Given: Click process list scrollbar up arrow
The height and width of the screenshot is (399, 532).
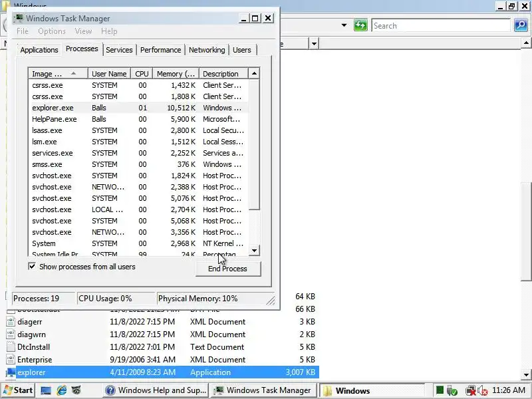Looking at the screenshot, I should (x=254, y=73).
